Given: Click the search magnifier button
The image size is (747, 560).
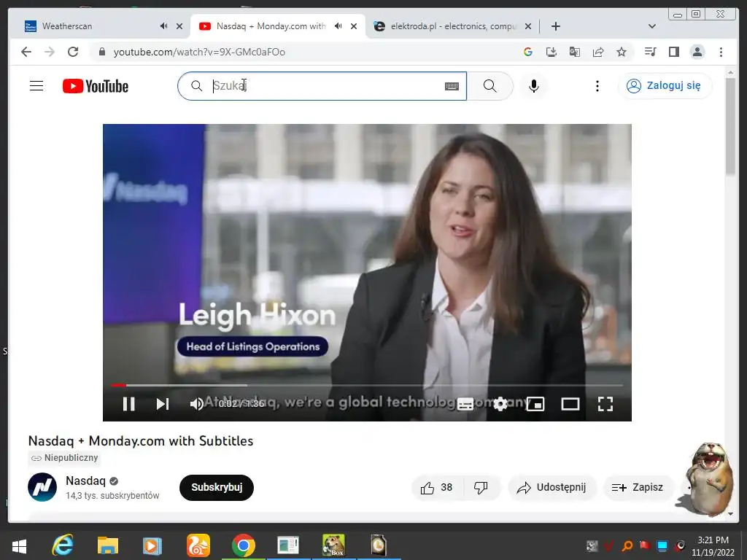Looking at the screenshot, I should (489, 86).
